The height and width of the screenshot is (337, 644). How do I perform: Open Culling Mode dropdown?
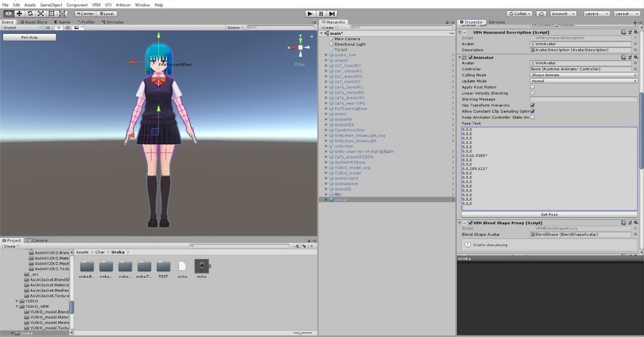[584, 75]
